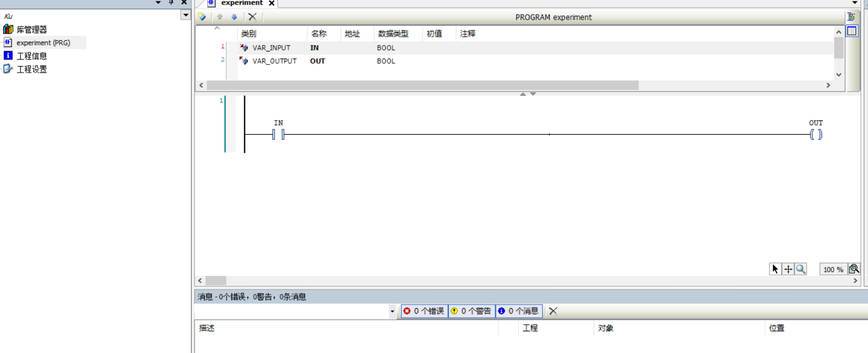The height and width of the screenshot is (353, 868).
Task: Switch to textual declaration view icon
Action: click(851, 17)
